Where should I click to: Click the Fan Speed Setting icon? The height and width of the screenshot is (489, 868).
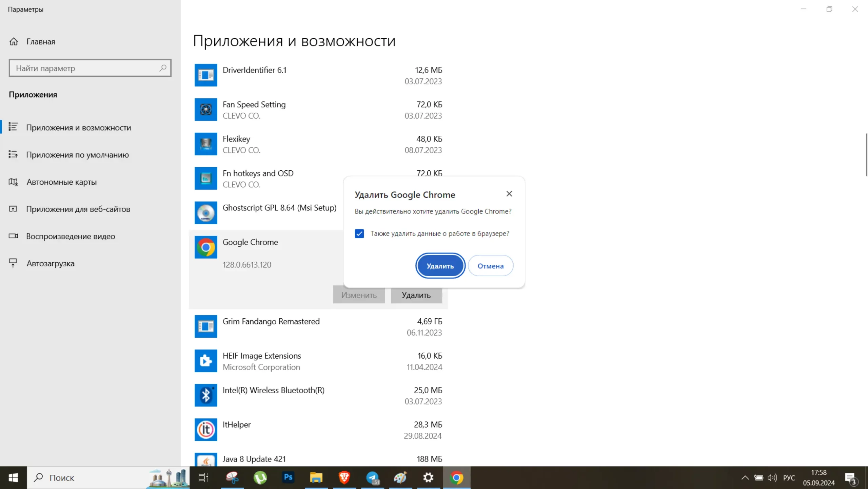205,110
